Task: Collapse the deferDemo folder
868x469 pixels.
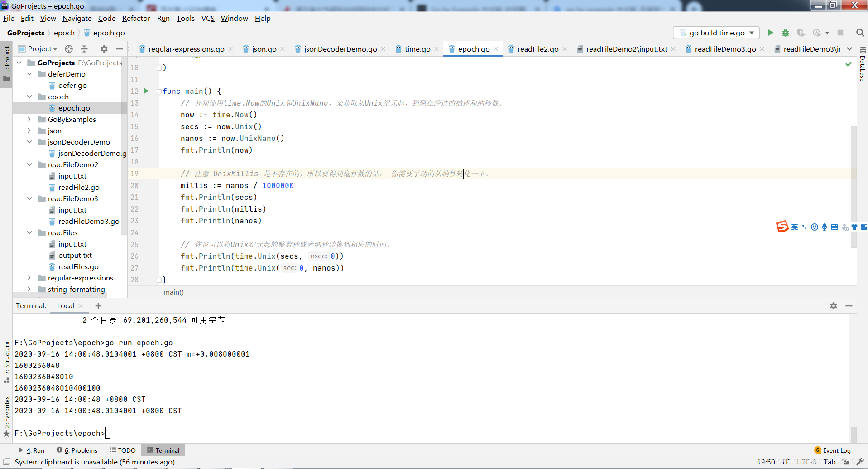Action: (29, 74)
